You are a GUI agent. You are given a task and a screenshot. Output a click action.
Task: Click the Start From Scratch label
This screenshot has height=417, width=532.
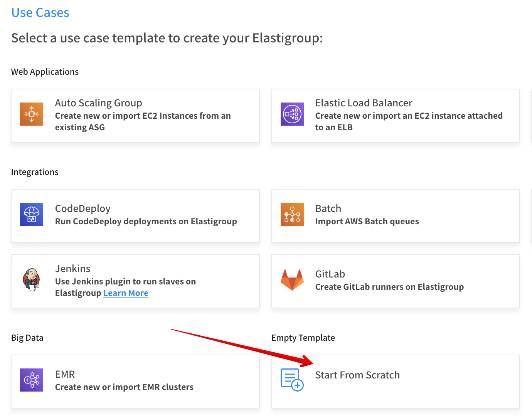(x=357, y=375)
